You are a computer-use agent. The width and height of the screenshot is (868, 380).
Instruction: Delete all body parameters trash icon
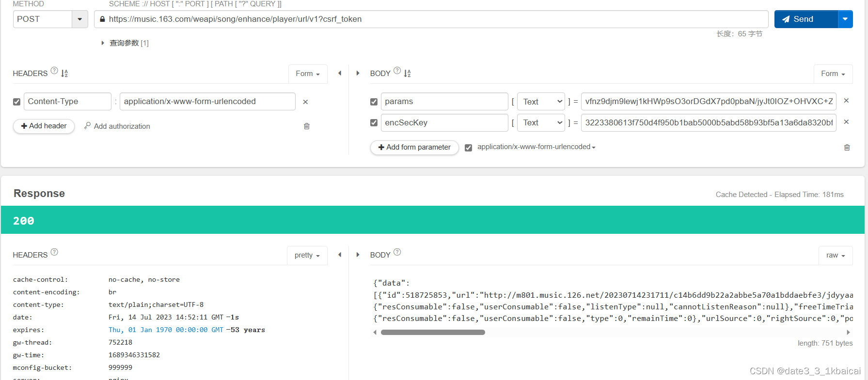click(x=847, y=147)
